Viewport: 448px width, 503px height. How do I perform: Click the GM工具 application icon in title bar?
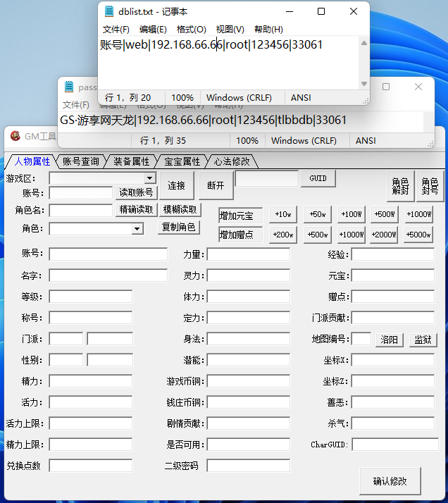coord(15,136)
